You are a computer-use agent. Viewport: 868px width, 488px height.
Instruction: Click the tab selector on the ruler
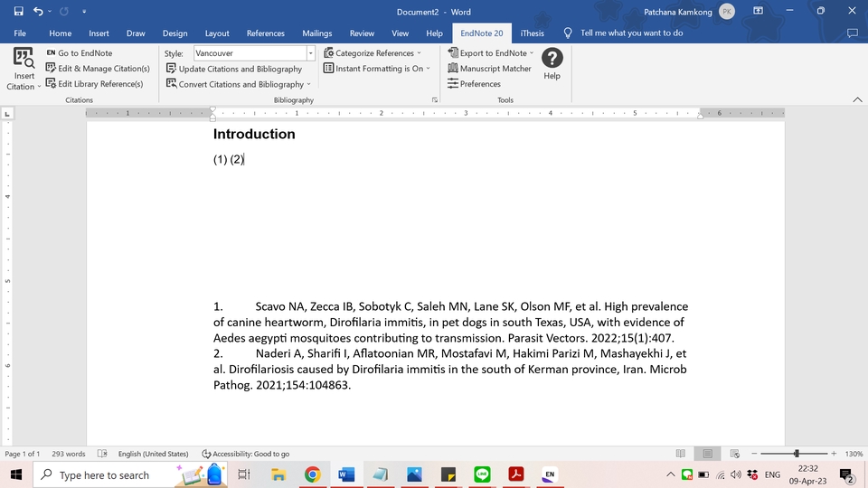pos(7,114)
